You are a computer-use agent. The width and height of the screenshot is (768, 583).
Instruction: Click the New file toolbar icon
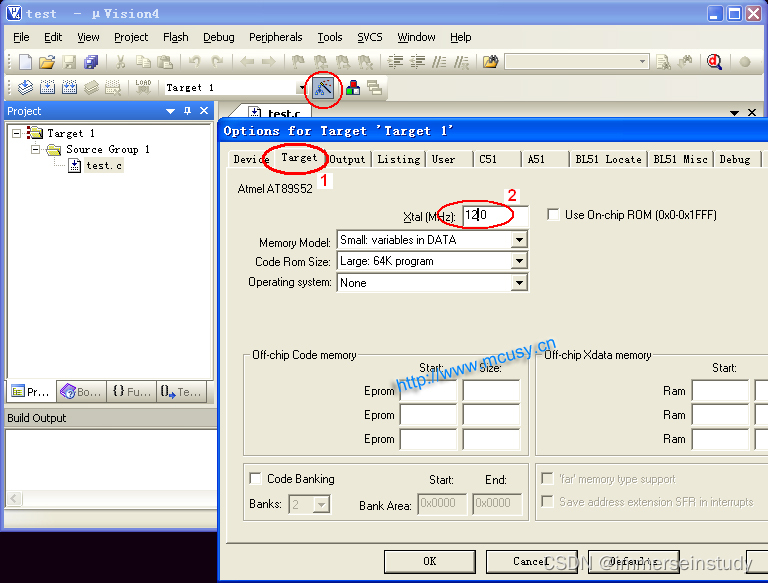[25, 62]
